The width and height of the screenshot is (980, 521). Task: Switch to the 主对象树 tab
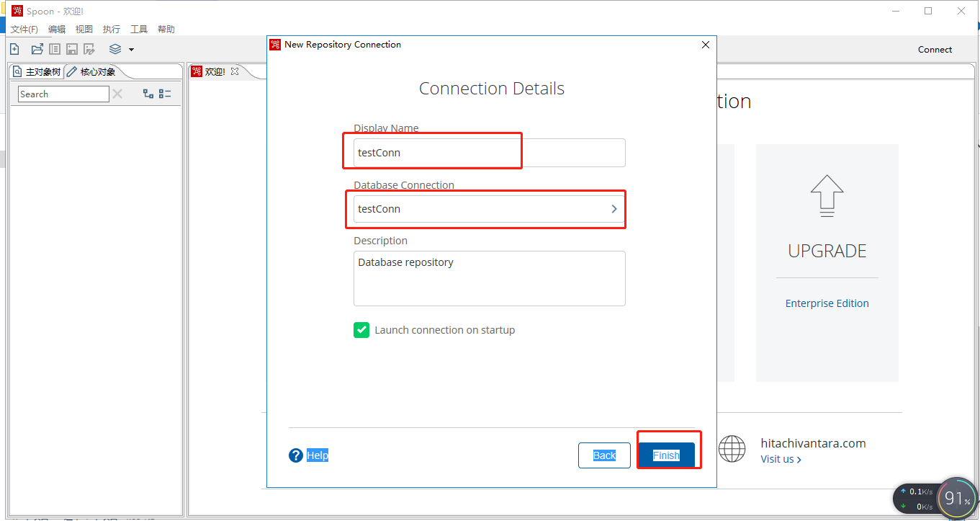(37, 72)
